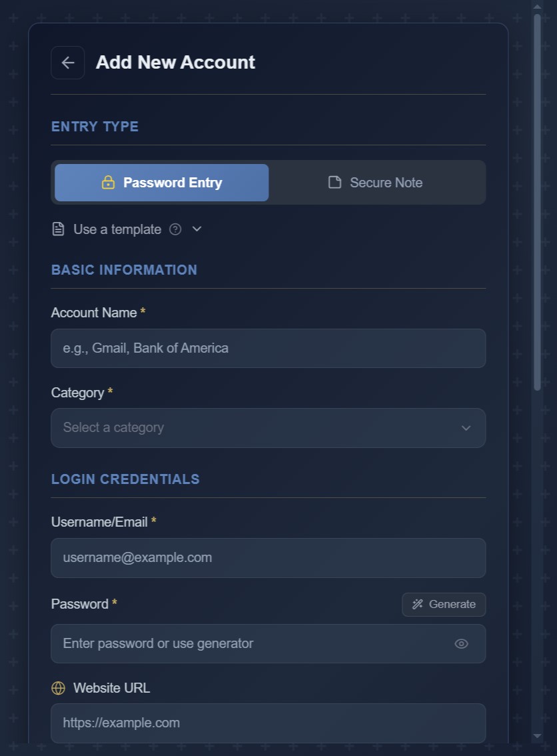
Task: Click the template document icon
Action: [x=58, y=229]
